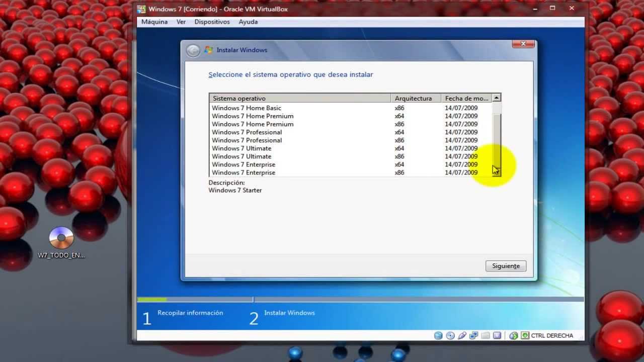This screenshot has height=362, width=644.
Task: Click the VirtualBox window title icon
Action: click(141, 9)
